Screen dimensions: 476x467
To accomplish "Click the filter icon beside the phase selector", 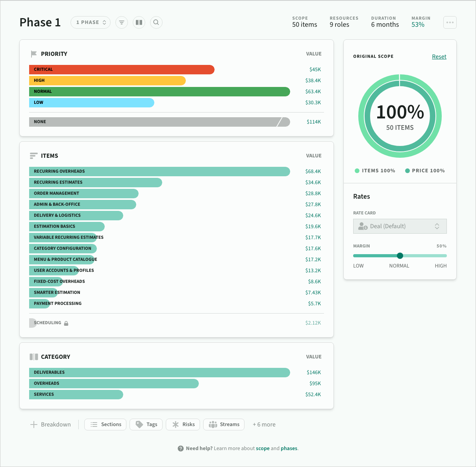I will [122, 22].
